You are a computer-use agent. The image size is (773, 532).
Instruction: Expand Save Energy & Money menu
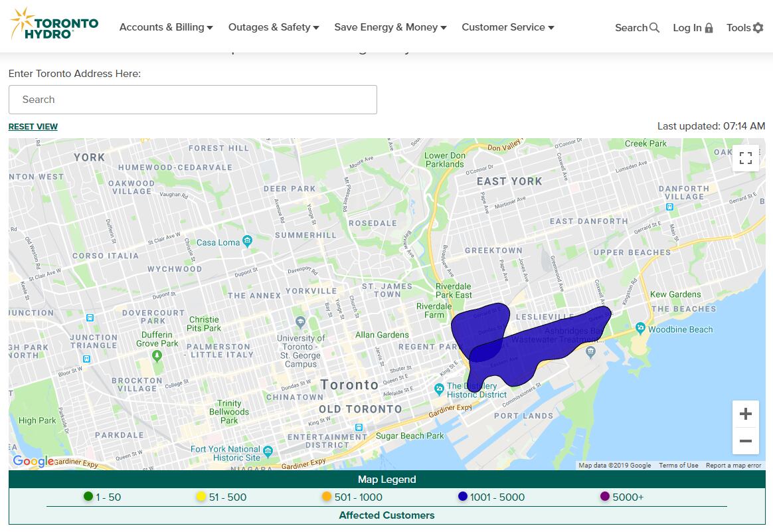[x=390, y=27]
